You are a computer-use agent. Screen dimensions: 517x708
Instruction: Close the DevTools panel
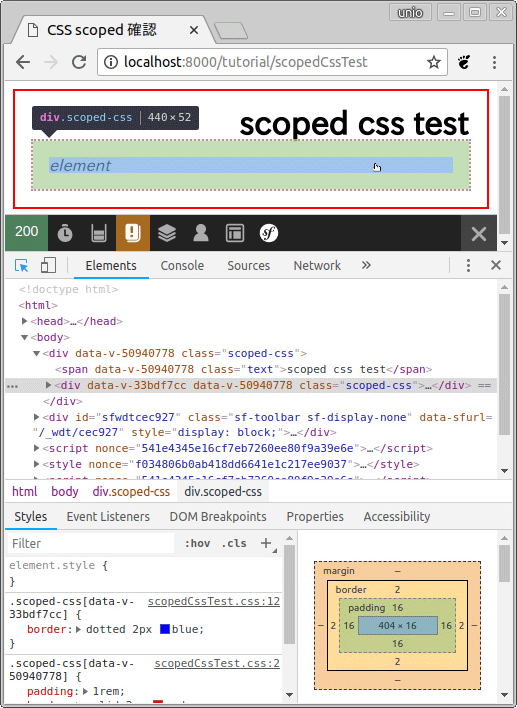pos(496,266)
